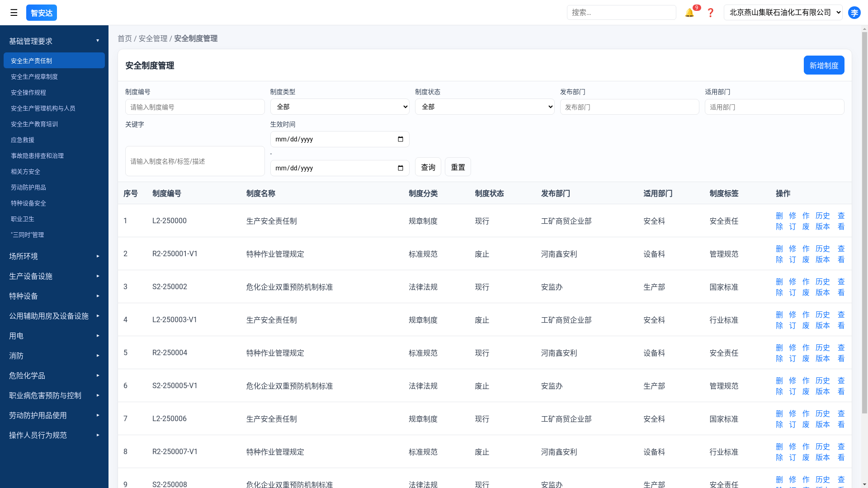This screenshot has height=488, width=868.
Task: Expand the 生产设备设施 section
Action: click(x=54, y=276)
